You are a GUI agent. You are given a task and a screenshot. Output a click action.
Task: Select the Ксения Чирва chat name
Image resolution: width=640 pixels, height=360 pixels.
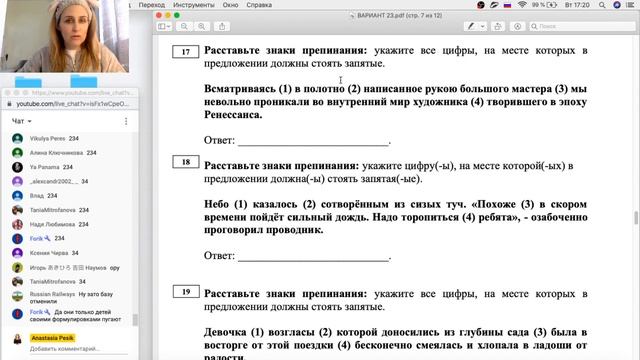pos(49,253)
